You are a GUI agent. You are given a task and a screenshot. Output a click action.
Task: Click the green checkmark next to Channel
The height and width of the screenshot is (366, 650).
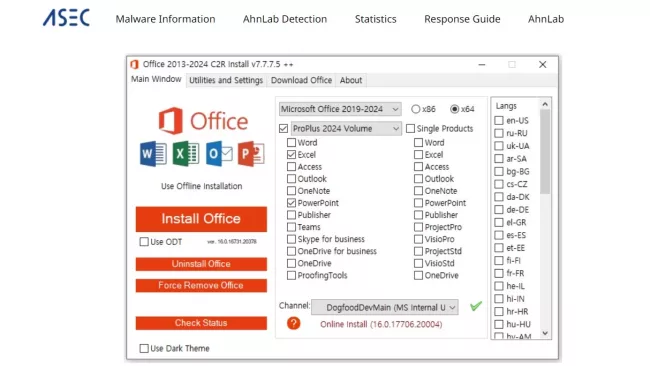476,306
